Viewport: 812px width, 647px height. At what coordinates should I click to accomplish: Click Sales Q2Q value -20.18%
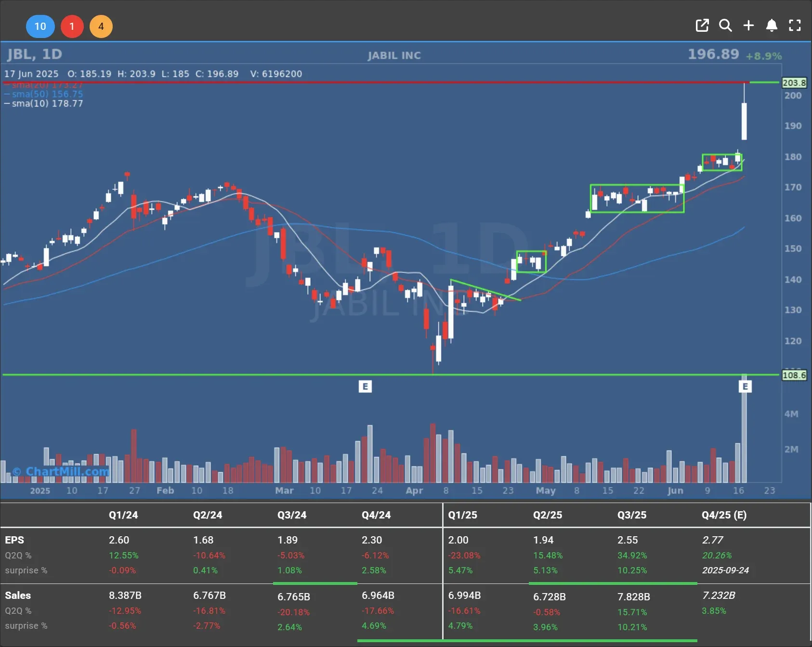coord(294,612)
